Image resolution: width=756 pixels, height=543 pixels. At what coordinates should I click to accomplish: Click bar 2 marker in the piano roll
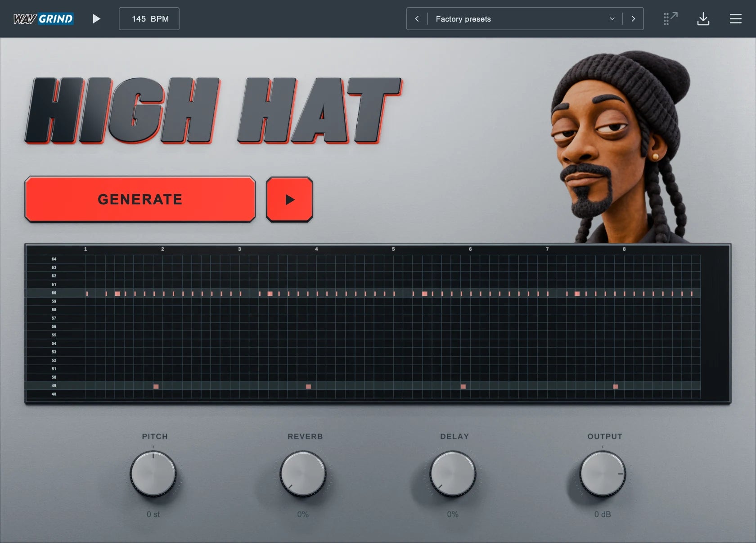[162, 249]
